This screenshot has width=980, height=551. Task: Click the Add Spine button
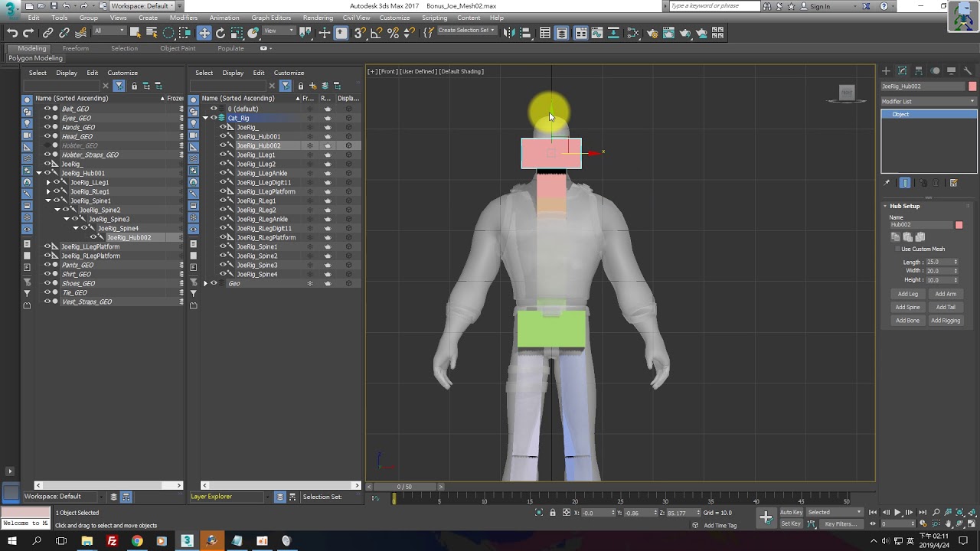tap(908, 307)
